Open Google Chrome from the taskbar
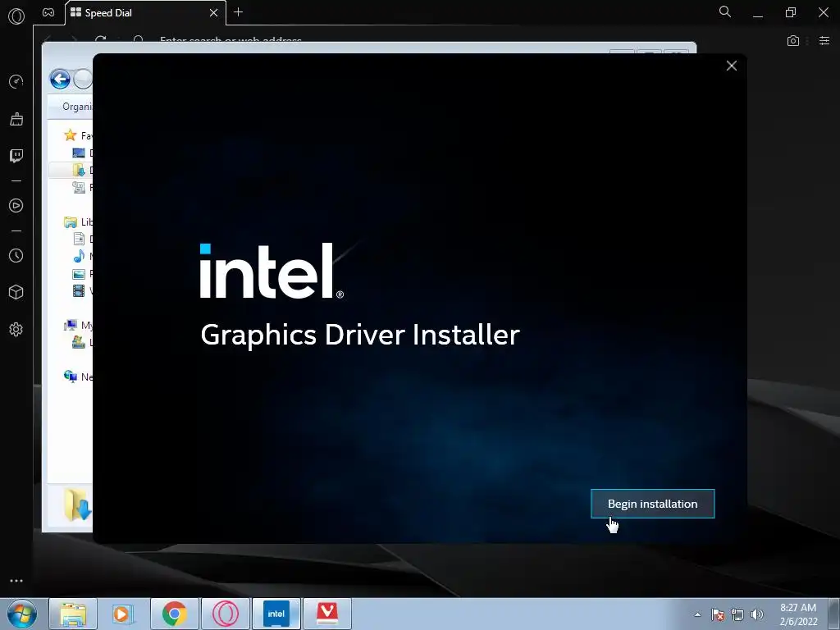Screen dimensions: 840x630 (x=175, y=614)
